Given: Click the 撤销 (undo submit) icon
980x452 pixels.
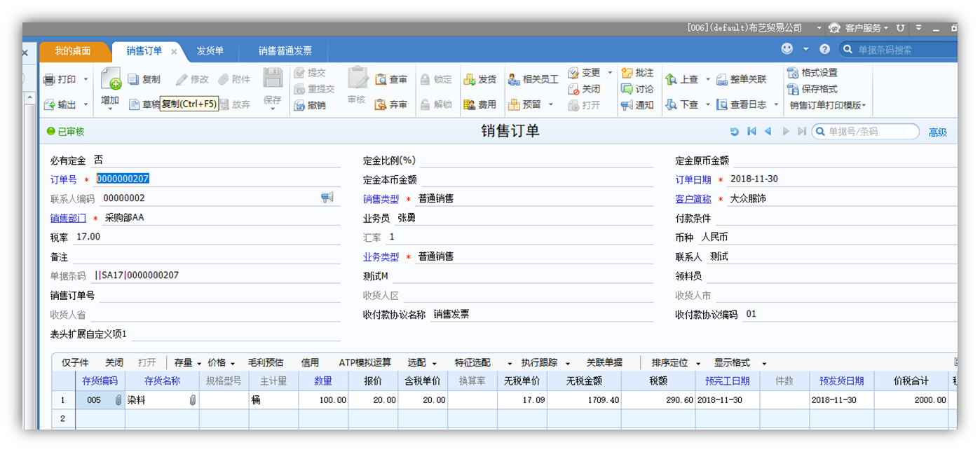Looking at the screenshot, I should 299,105.
